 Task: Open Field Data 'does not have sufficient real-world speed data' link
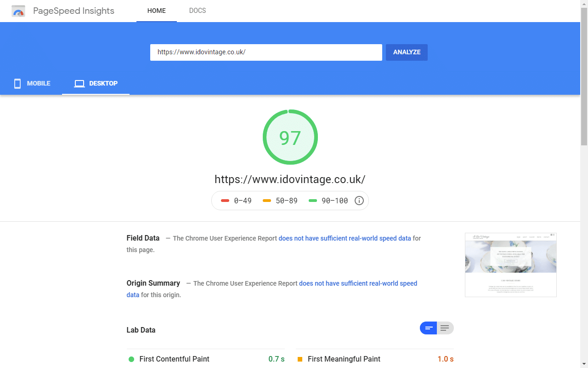coord(345,238)
